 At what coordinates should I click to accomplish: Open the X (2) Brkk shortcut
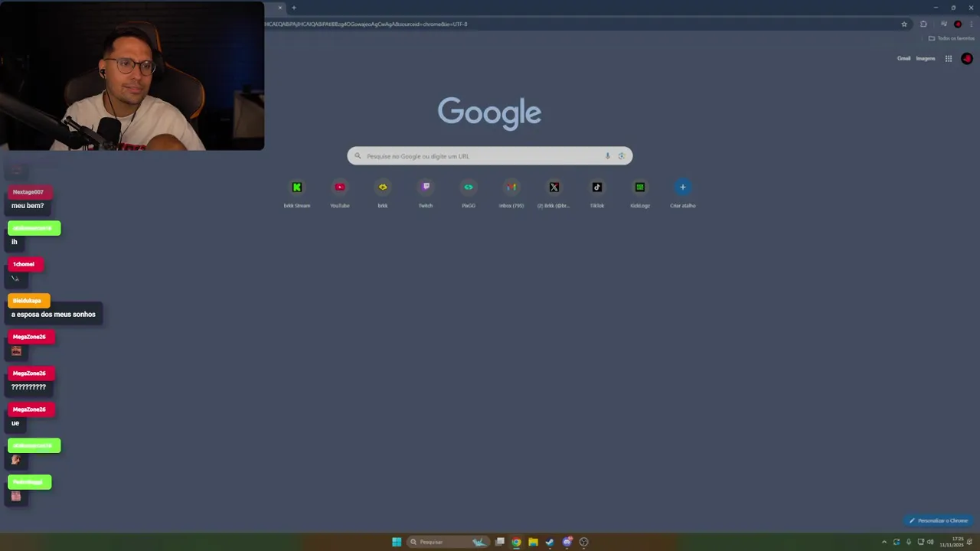[554, 193]
